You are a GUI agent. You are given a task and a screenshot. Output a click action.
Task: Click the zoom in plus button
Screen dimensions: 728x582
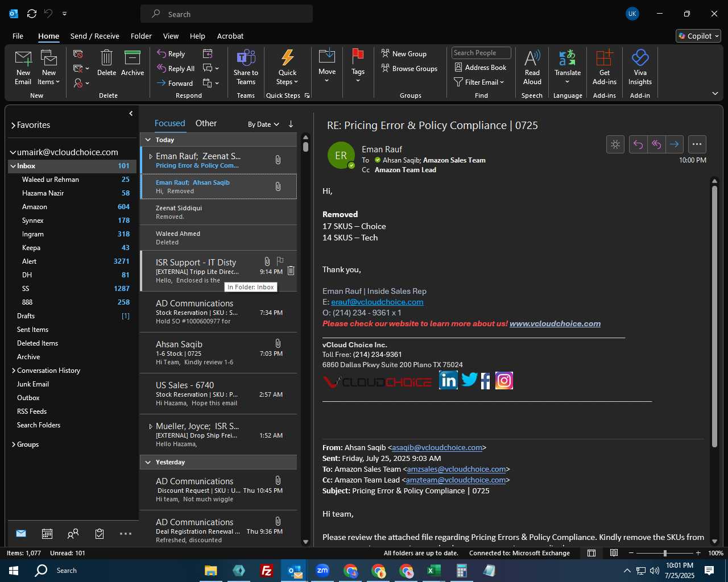pyautogui.click(x=698, y=553)
